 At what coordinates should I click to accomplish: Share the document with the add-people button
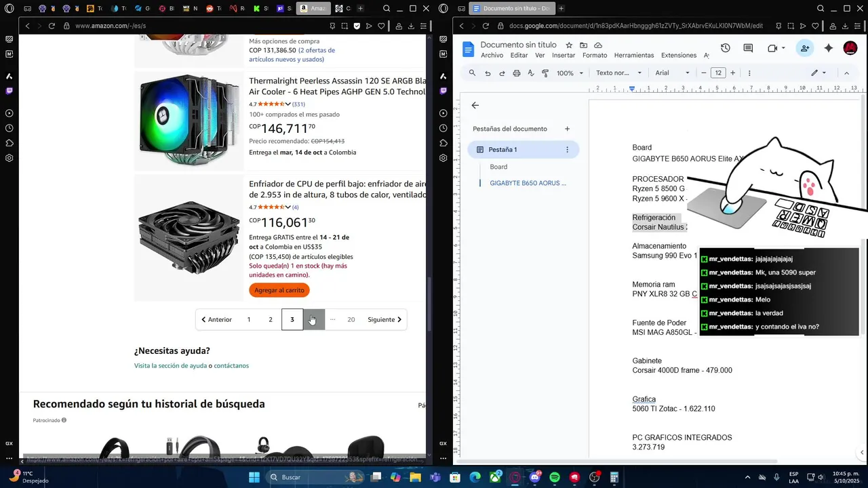(x=805, y=48)
